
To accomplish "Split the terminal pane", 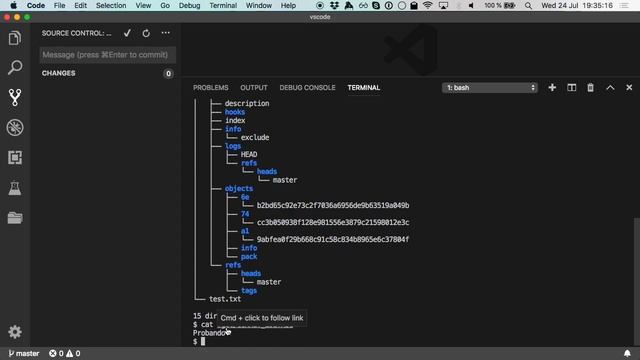I will point(571,87).
